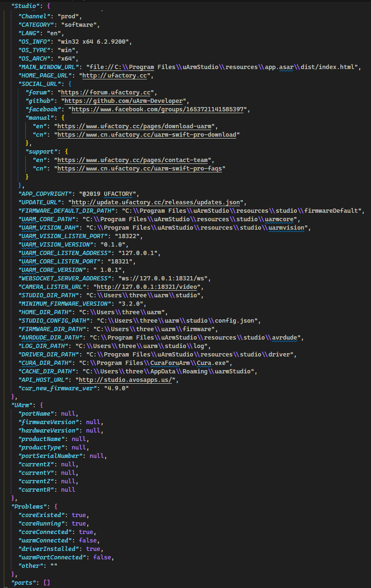Click the "driverInstalled" key
The image size is (371, 588).
[x=48, y=549]
